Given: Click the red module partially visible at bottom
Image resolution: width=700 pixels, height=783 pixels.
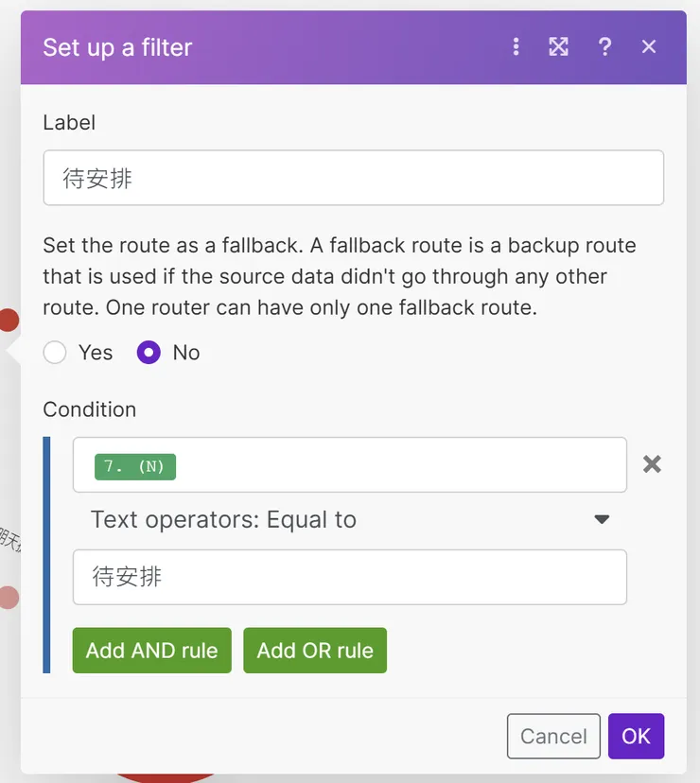Looking at the screenshot, I should (167, 775).
